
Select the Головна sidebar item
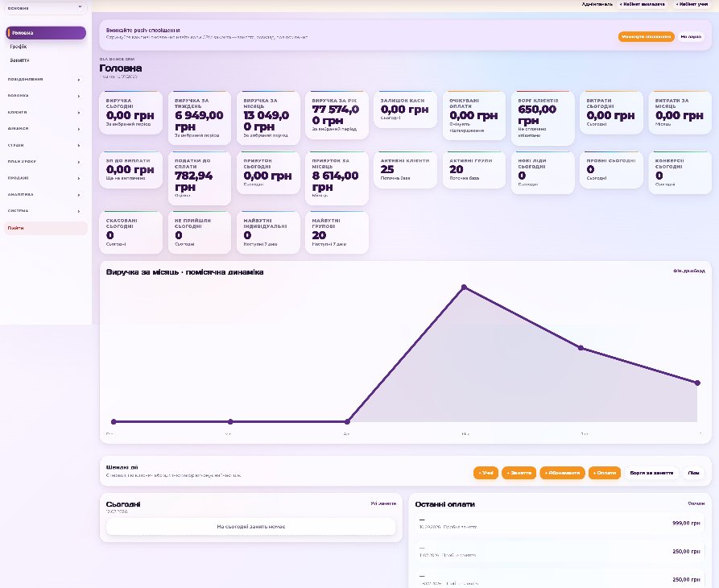(x=46, y=33)
